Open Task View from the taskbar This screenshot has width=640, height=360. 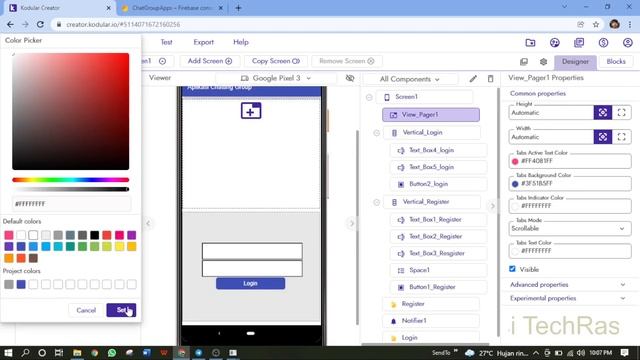(x=59, y=353)
